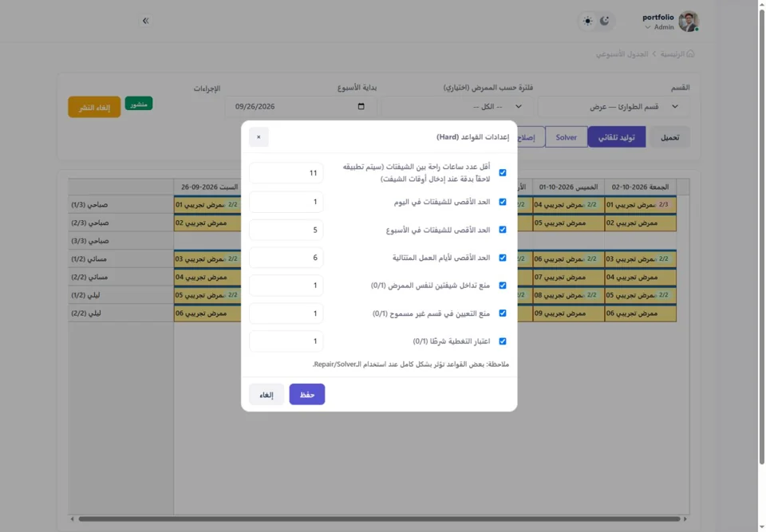Expand the portfolio Admin user menu chevron
The height and width of the screenshot is (532, 766).
click(648, 27)
